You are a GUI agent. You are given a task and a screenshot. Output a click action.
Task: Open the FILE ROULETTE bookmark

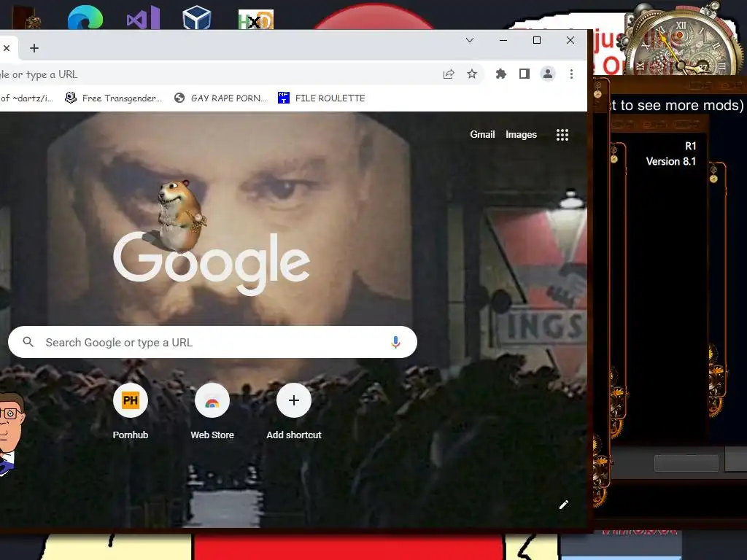[322, 98]
